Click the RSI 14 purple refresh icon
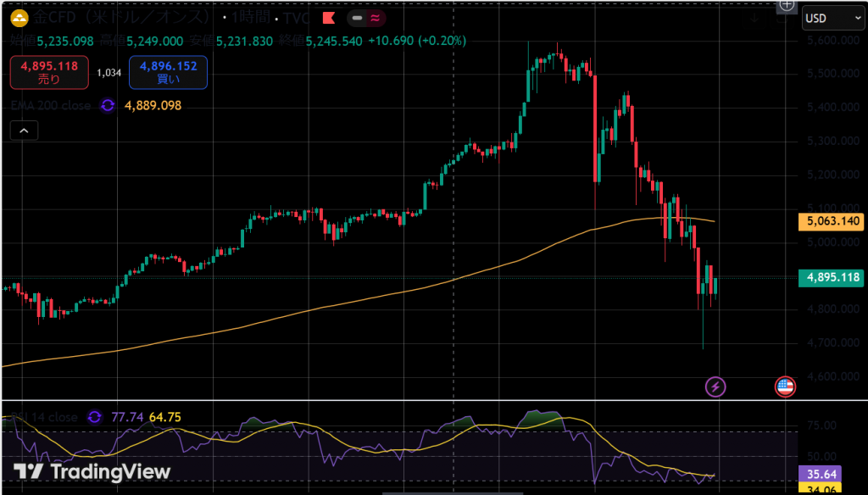This screenshot has height=495, width=868. pyautogui.click(x=94, y=417)
